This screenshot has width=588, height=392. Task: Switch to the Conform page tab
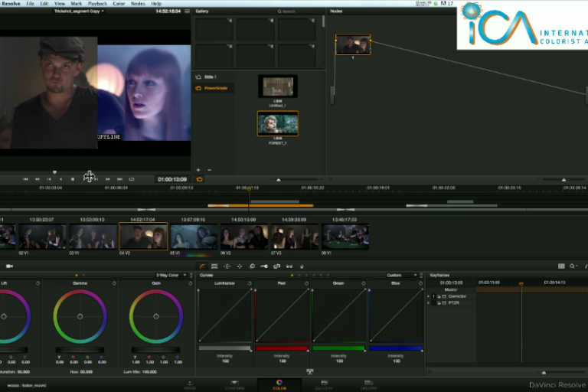pyautogui.click(x=235, y=385)
